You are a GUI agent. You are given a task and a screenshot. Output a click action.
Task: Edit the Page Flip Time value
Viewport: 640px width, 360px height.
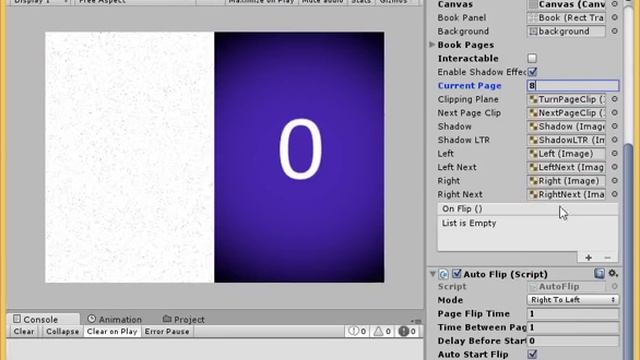tap(573, 313)
